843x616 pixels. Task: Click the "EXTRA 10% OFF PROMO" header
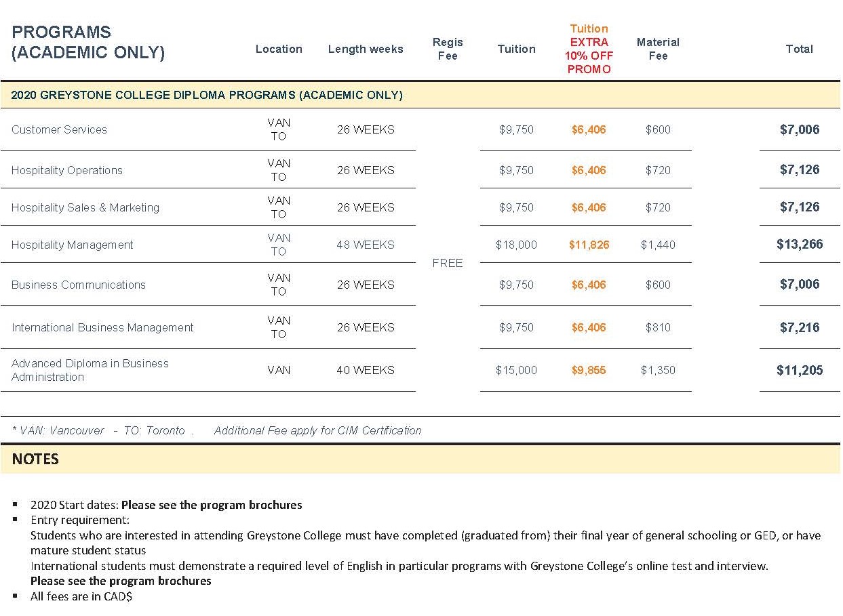point(589,56)
